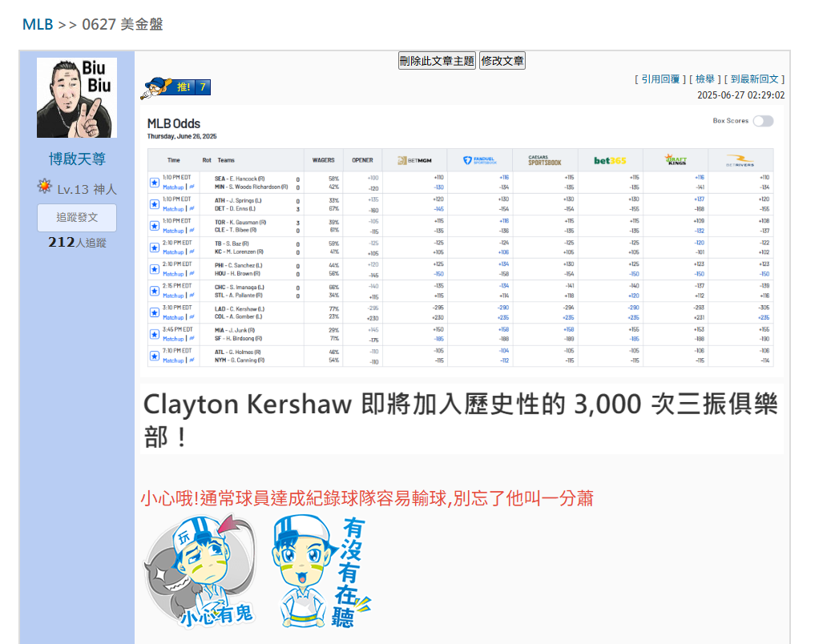
Task: Star the ATH vs DET game row
Action: 155,204
